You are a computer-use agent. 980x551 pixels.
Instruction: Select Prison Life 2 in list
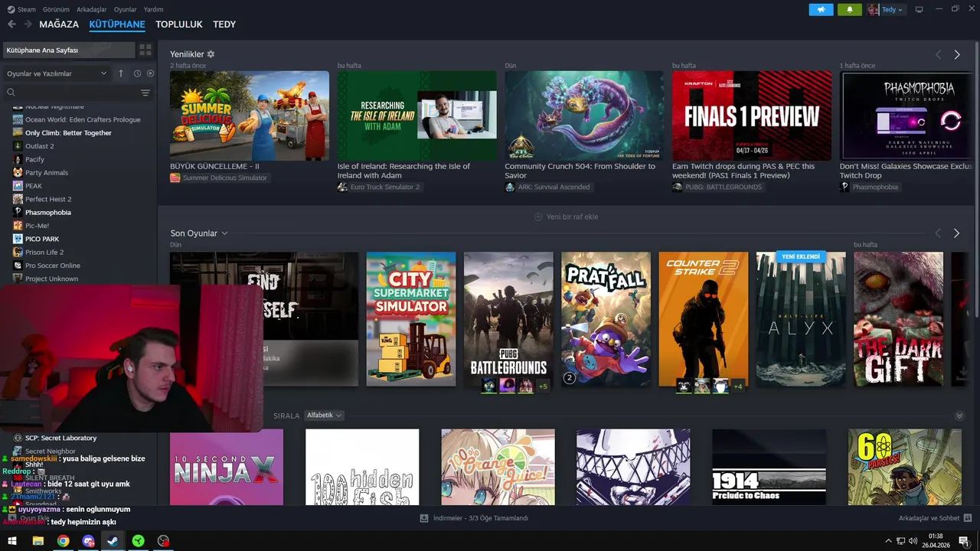pos(44,252)
